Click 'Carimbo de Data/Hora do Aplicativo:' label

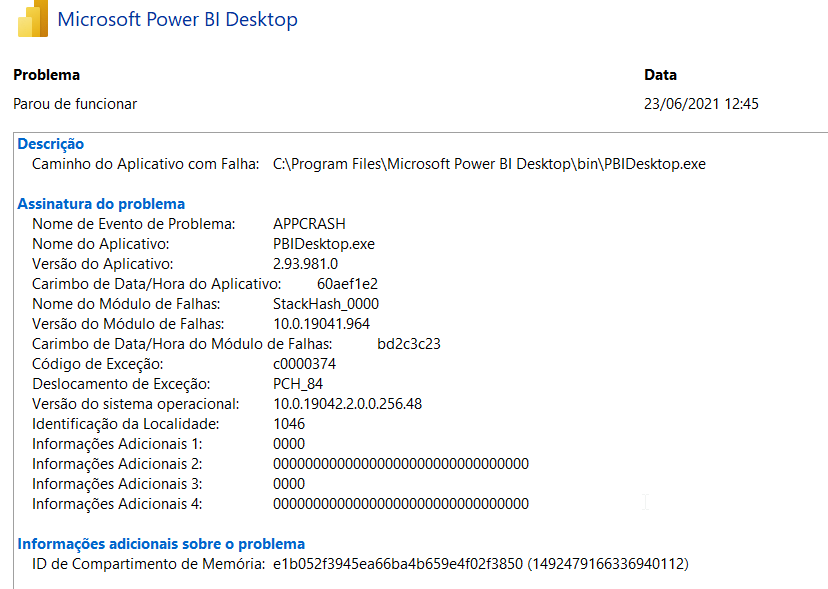tap(156, 284)
